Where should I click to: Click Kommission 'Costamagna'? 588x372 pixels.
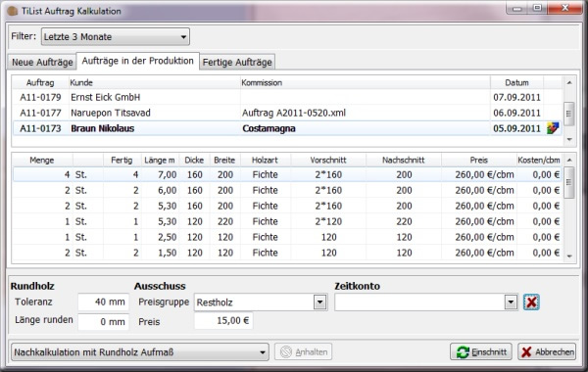click(x=269, y=128)
